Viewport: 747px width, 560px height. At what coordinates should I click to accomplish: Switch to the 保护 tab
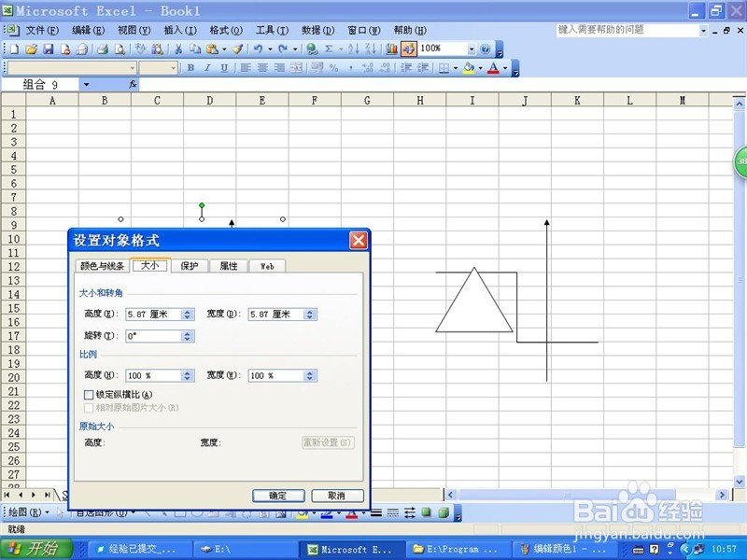(190, 266)
